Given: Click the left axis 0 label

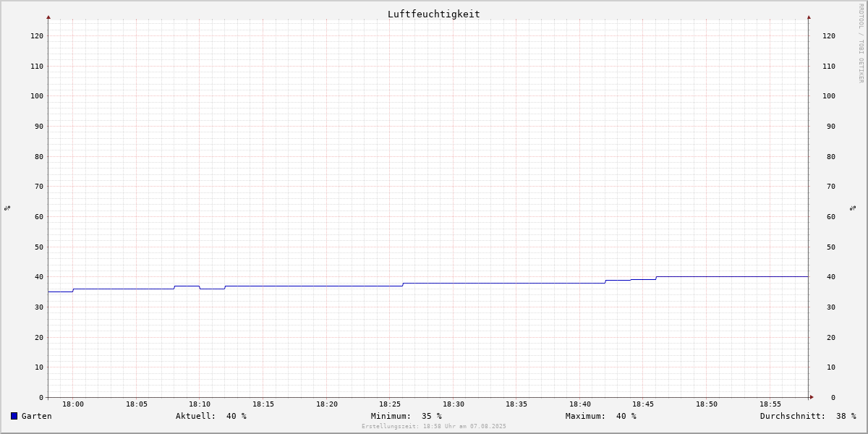Looking at the screenshot, I should coord(41,397).
